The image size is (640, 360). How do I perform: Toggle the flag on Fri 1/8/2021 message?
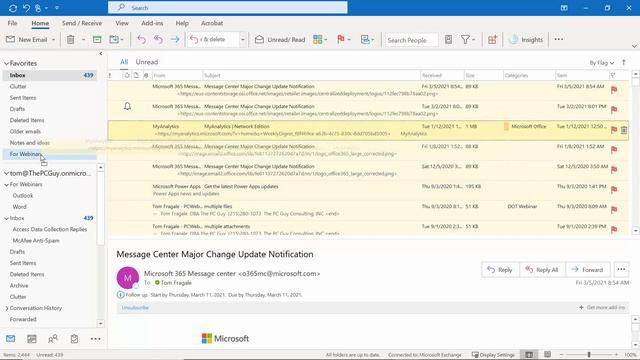[614, 150]
